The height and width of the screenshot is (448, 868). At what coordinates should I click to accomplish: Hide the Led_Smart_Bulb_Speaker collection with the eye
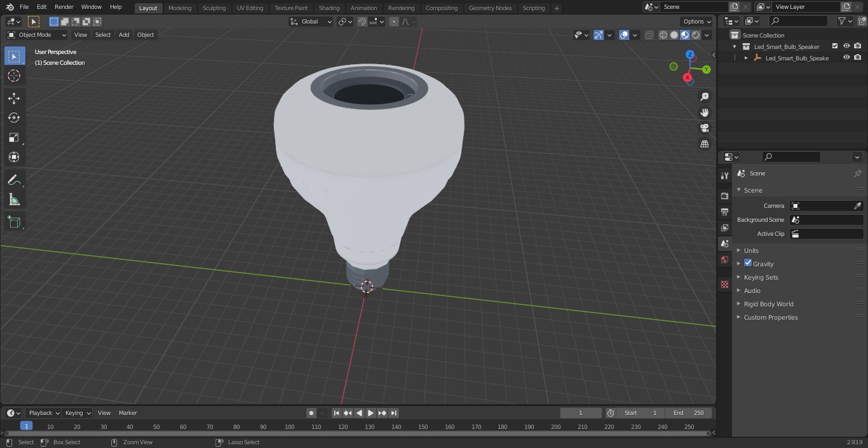846,46
